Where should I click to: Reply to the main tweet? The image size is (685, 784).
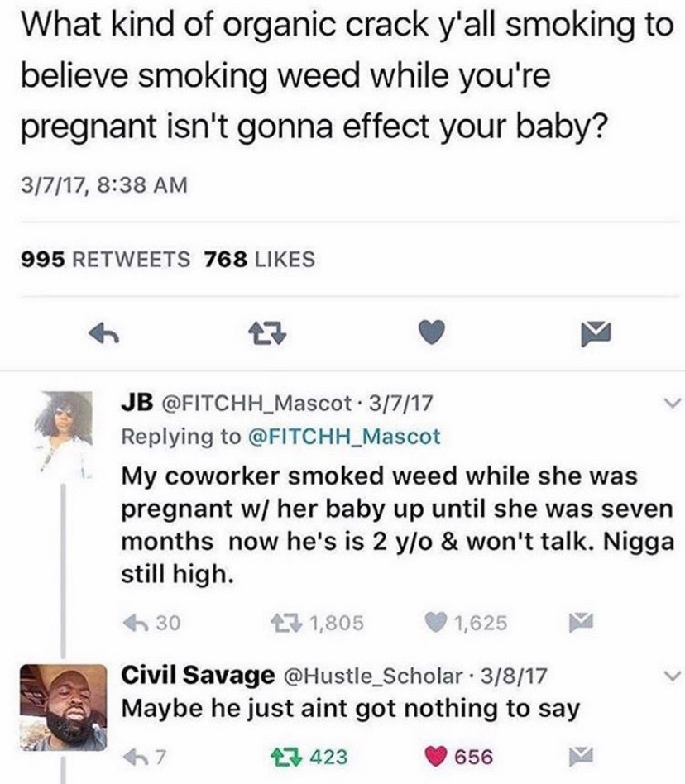[103, 333]
